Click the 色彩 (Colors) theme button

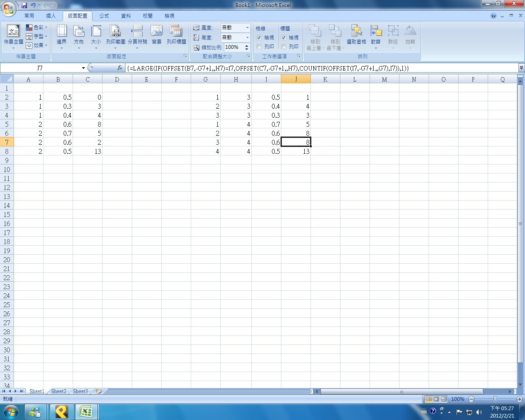pos(37,27)
